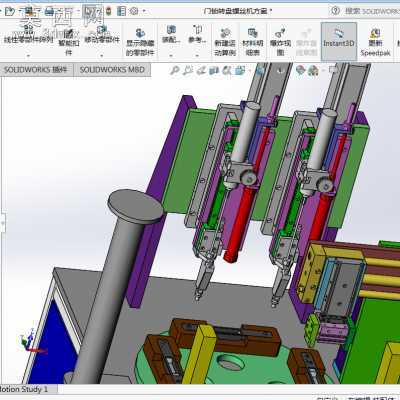
Task: Expand the Assembly Features dropdown arrow
Action: [171, 55]
